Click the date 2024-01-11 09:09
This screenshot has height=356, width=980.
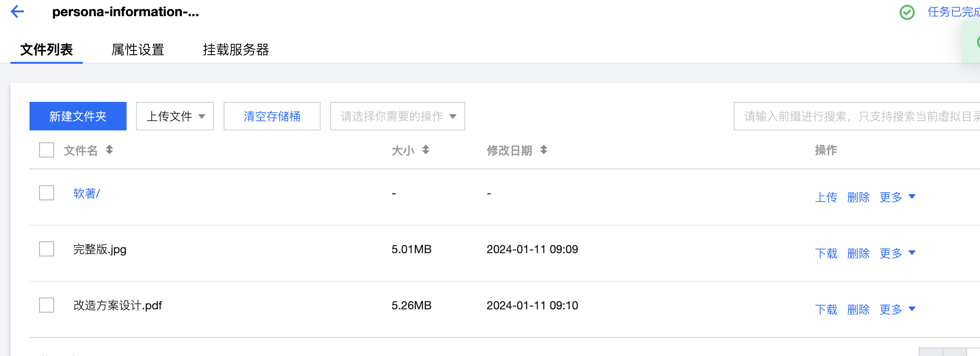tap(532, 249)
